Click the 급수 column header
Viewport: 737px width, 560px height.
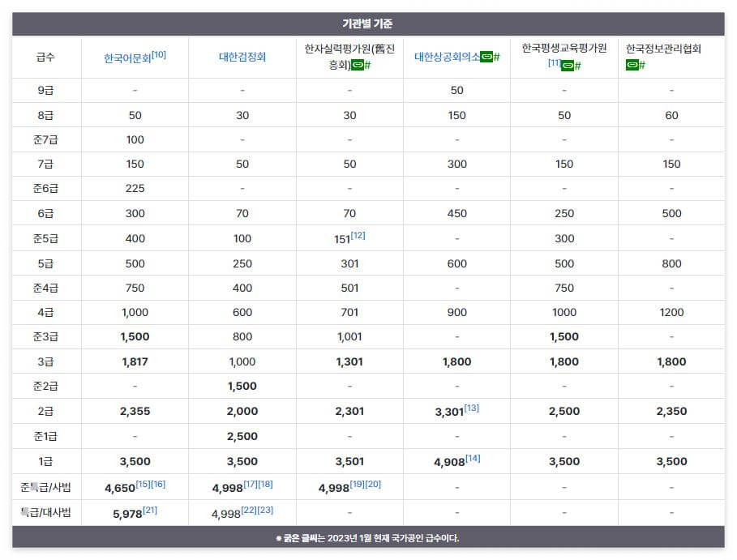pyautogui.click(x=45, y=57)
